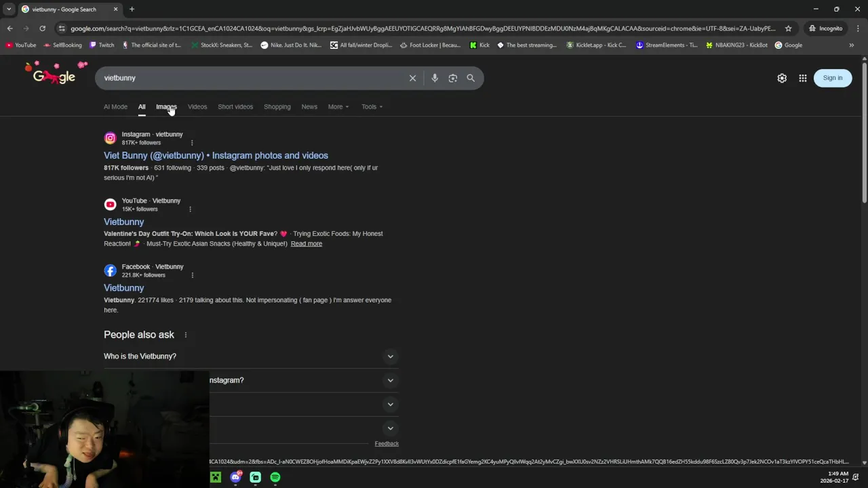Open the Vietbunny Facebook result link
This screenshot has height=488, width=868.
pyautogui.click(x=123, y=288)
